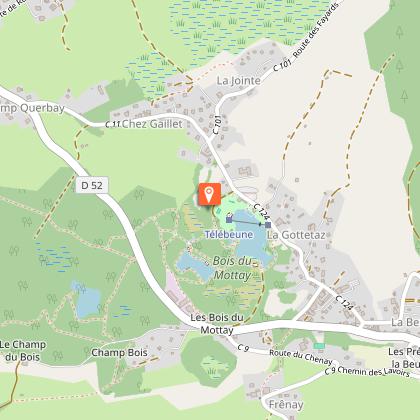This screenshot has width=420, height=420.
Task: Select the Frênay village label
Action: (x=286, y=405)
